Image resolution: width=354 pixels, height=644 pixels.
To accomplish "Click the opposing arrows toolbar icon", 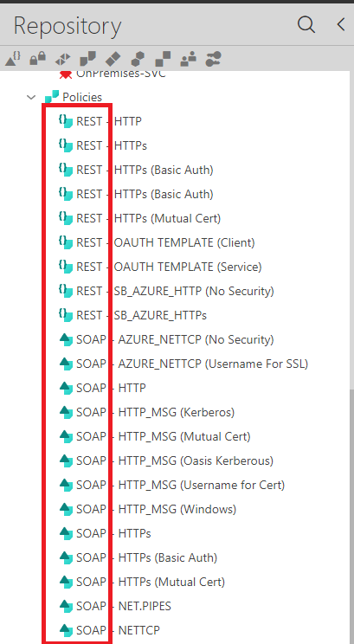I will click(62, 60).
